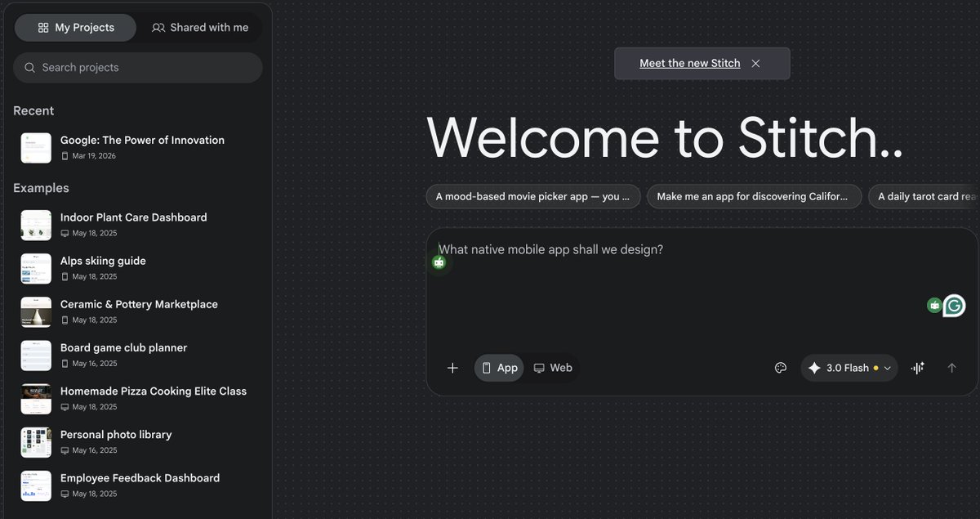Choose the mood-based movie picker app suggestion

532,196
